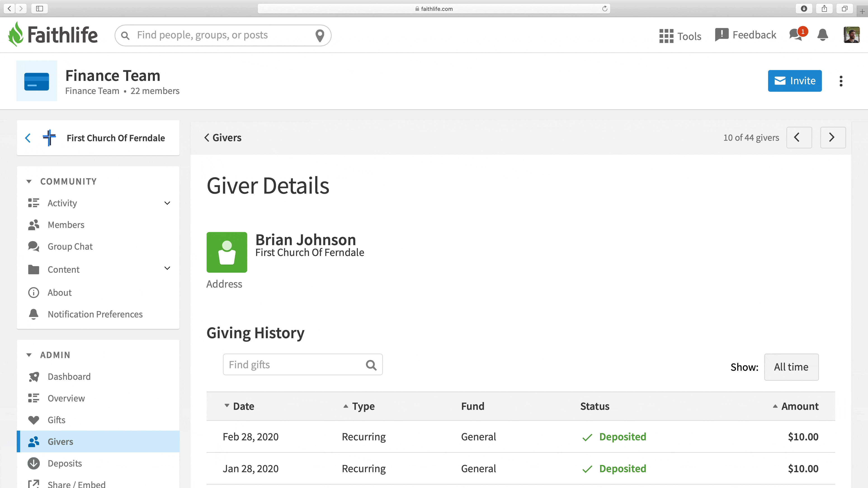Click Brian Johnson's green avatar
The height and width of the screenshot is (488, 868).
click(227, 252)
